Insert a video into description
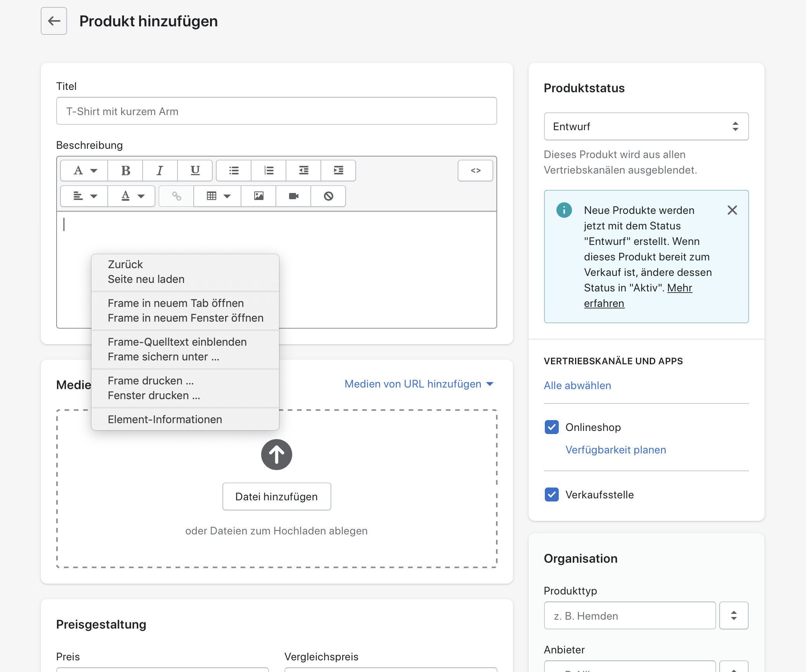 click(x=293, y=196)
